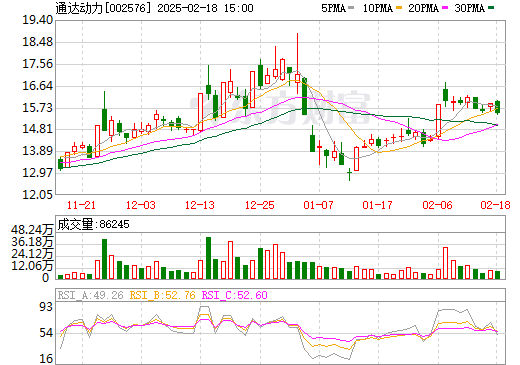Click the 成交量:86245 volume label
Viewport: 520px width, 365px height.
93,224
